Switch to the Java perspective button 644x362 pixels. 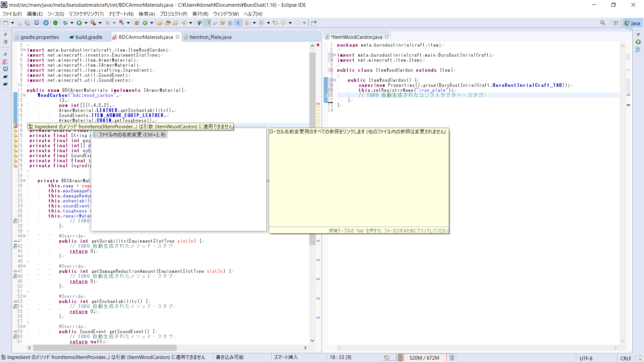pyautogui.click(x=632, y=23)
